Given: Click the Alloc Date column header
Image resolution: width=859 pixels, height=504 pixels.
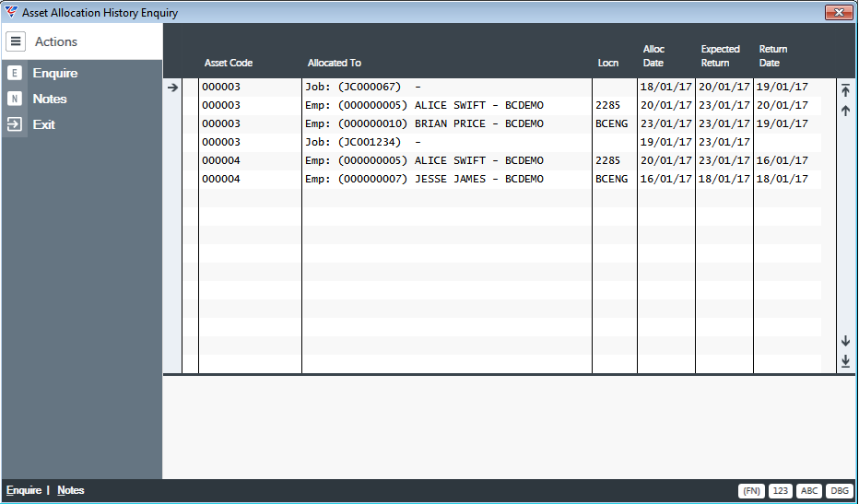Looking at the screenshot, I should pos(653,56).
